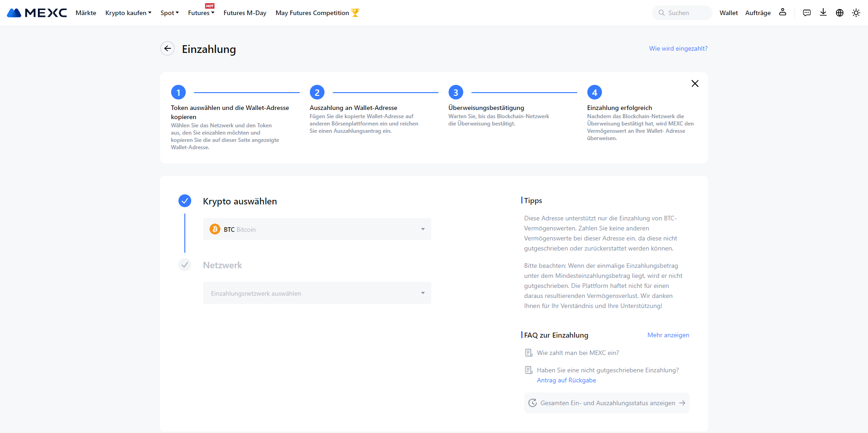
Task: Click document icon beside 'Haben Sie eine'
Action: pos(529,370)
